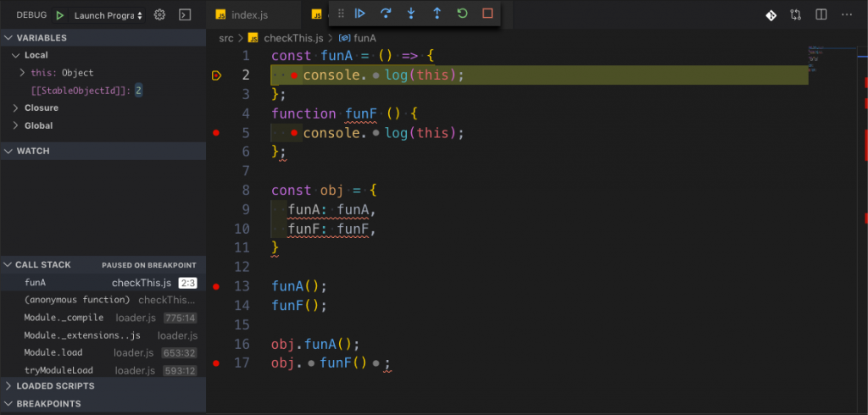Open launch.json via gear icon
Screen dimensions: 868x415
click(159, 15)
